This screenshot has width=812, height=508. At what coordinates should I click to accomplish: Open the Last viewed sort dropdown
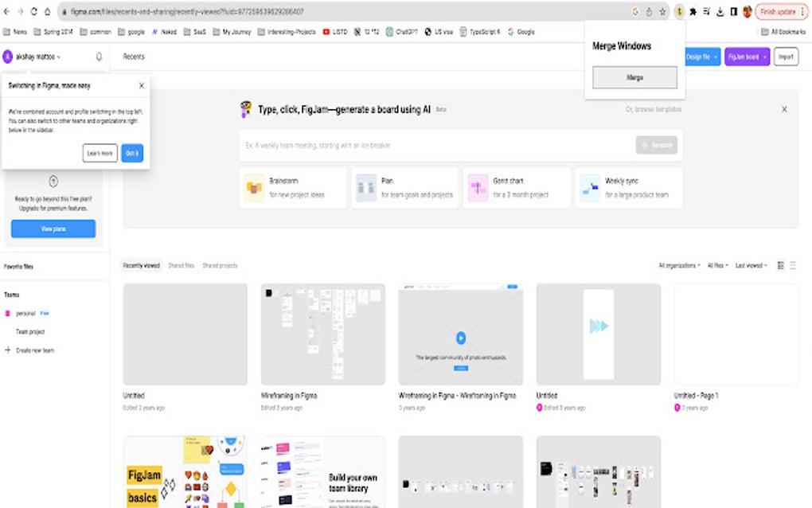click(751, 265)
